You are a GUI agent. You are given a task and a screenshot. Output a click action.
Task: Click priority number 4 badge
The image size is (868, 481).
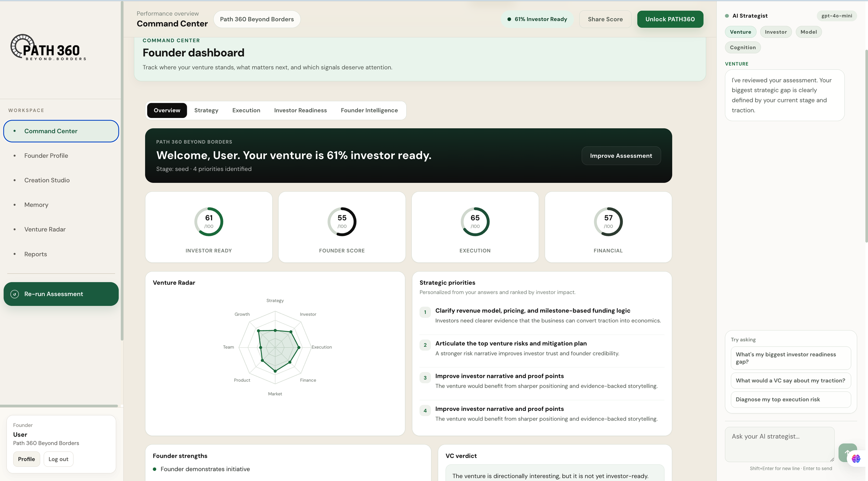425,411
